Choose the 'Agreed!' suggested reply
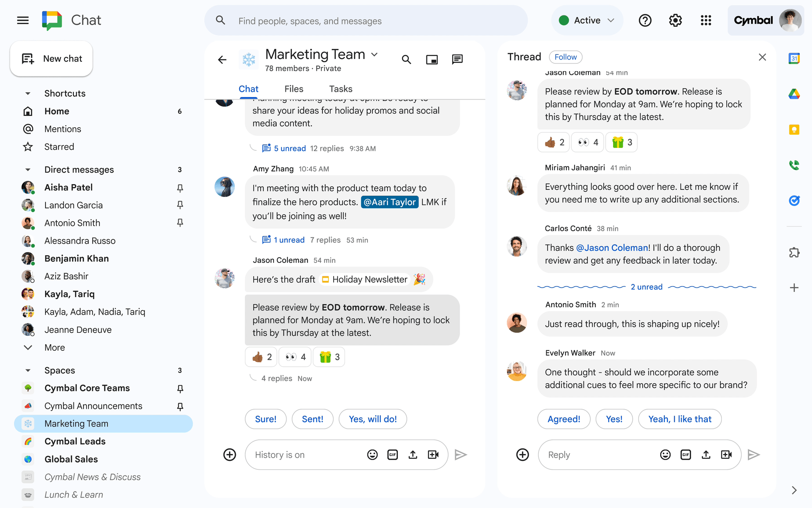The width and height of the screenshot is (812, 508). (x=564, y=419)
